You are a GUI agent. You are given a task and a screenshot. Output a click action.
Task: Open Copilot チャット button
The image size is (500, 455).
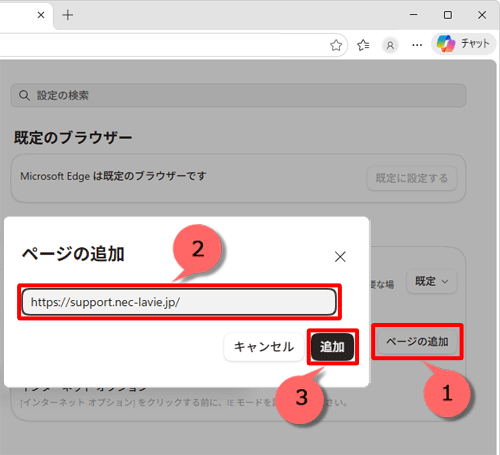tap(463, 44)
